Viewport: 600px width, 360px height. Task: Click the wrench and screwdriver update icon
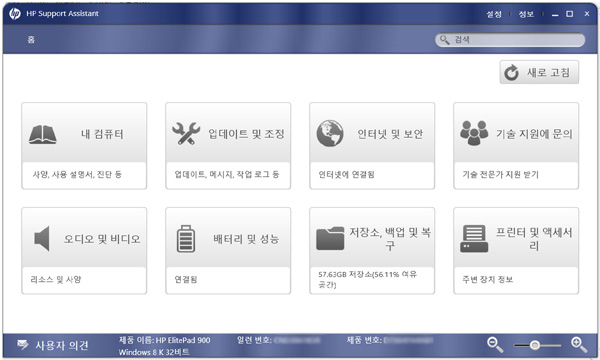click(x=186, y=134)
